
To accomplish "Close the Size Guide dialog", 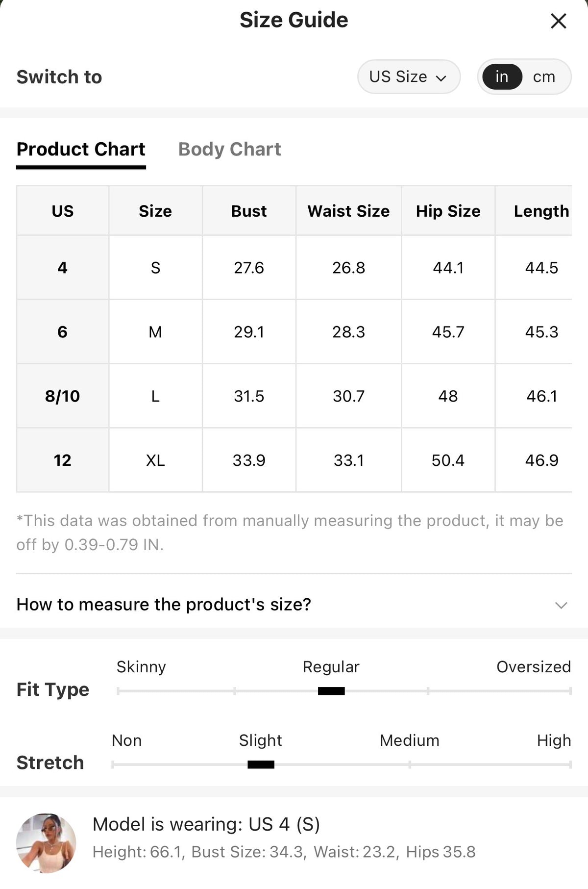I will point(558,21).
